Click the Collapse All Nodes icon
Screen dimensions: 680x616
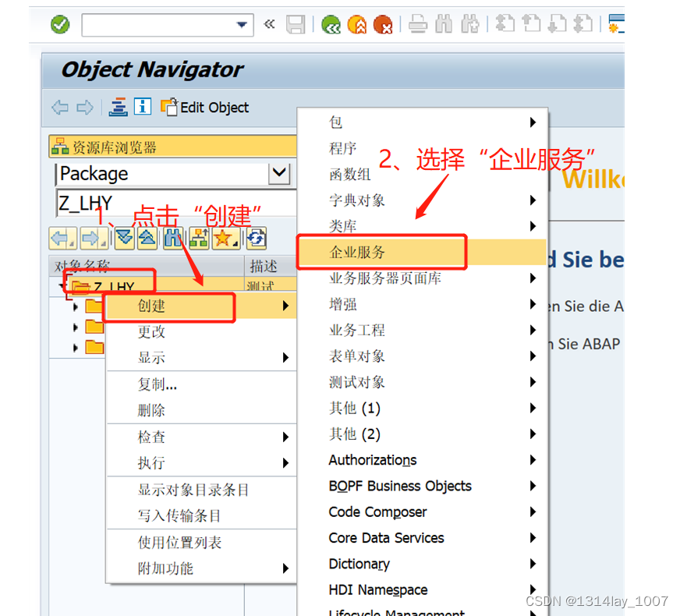click(x=147, y=239)
